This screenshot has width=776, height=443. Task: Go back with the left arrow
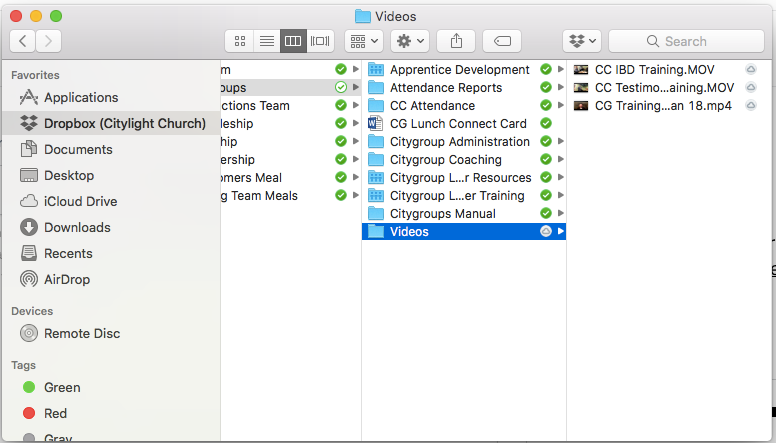pyautogui.click(x=23, y=41)
